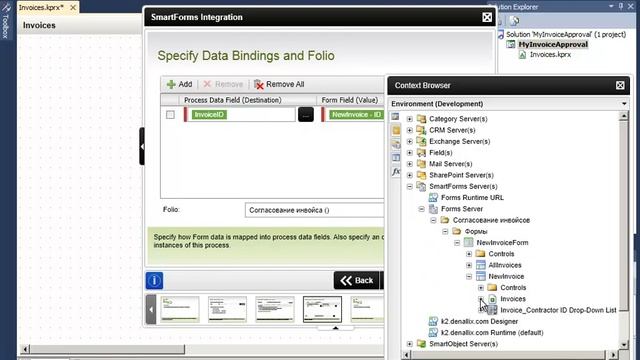Click left arrow of the thumbnail strip
The height and width of the screenshot is (360, 640).
151,309
